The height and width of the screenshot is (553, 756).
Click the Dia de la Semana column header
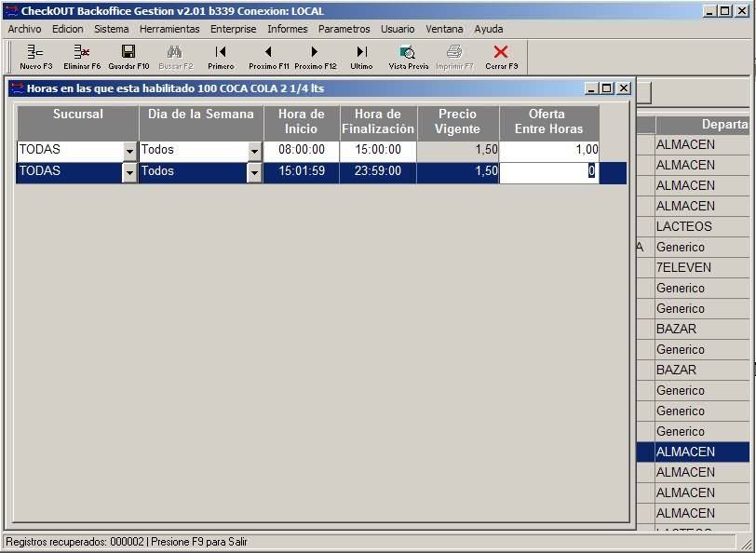[x=201, y=123]
